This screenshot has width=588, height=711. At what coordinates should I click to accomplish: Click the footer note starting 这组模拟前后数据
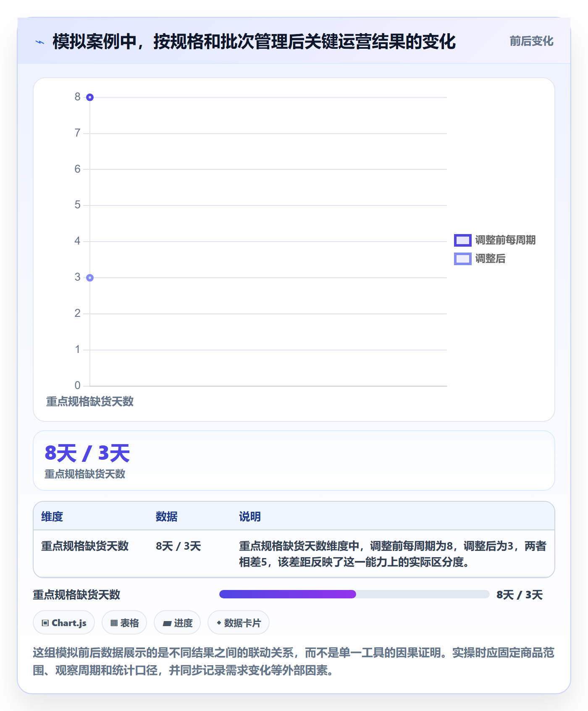(294, 661)
